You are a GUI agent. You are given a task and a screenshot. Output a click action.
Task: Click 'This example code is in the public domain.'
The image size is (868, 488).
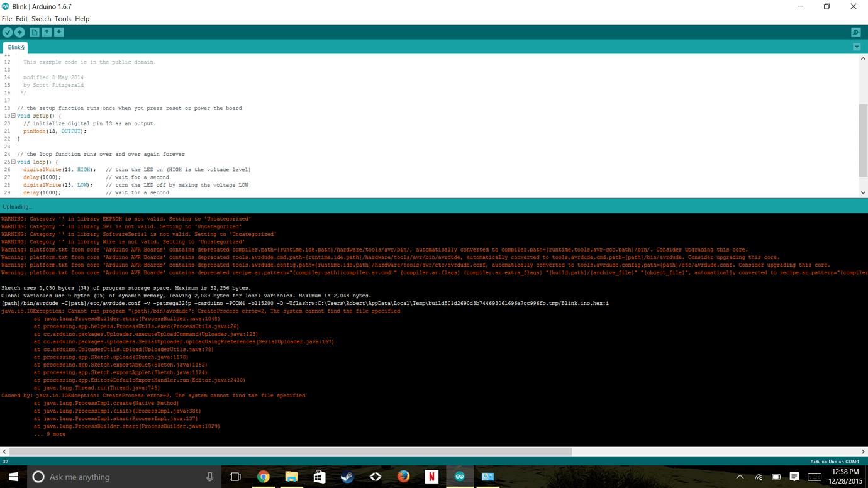(89, 62)
